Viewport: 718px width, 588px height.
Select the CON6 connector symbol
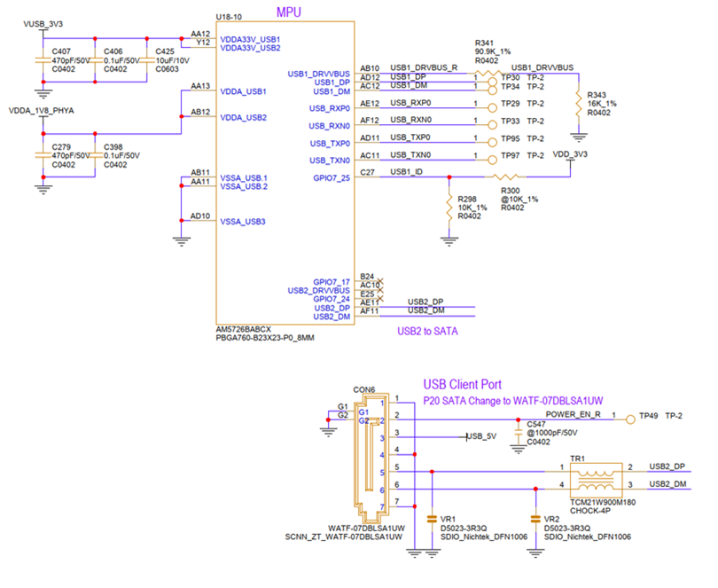point(371,459)
